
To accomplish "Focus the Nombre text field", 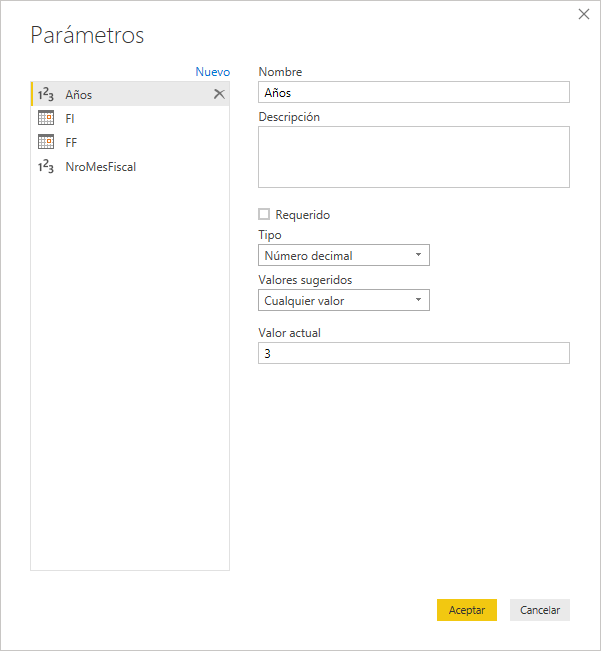I will [x=413, y=92].
